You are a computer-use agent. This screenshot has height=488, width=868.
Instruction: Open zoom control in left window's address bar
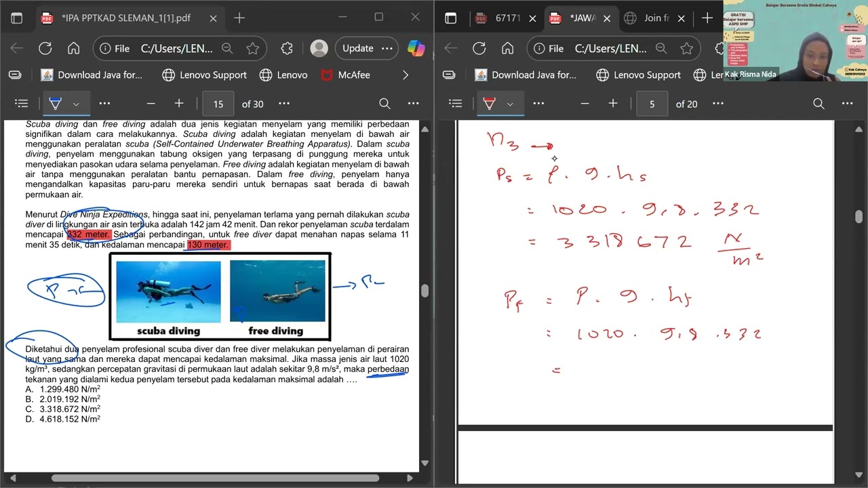click(x=228, y=48)
